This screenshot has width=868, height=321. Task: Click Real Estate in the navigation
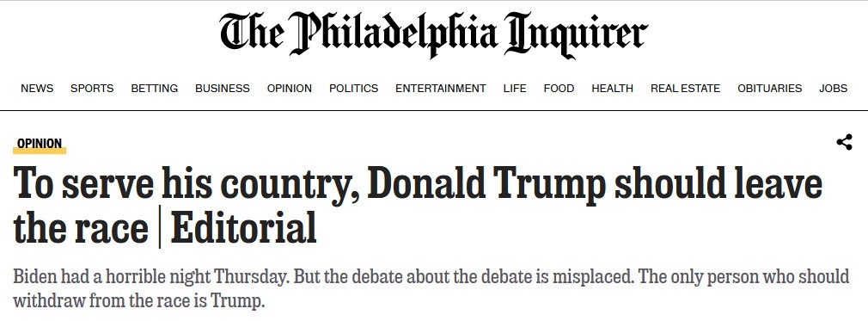click(685, 88)
